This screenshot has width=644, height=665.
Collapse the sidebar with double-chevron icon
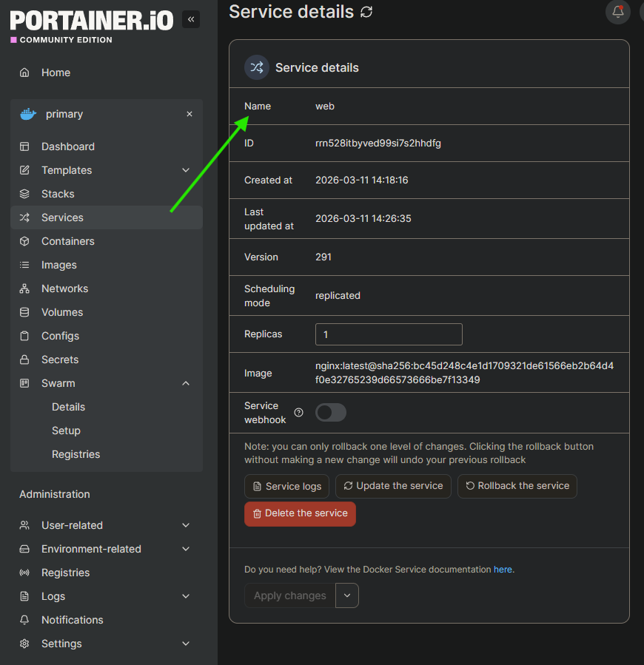tap(191, 19)
